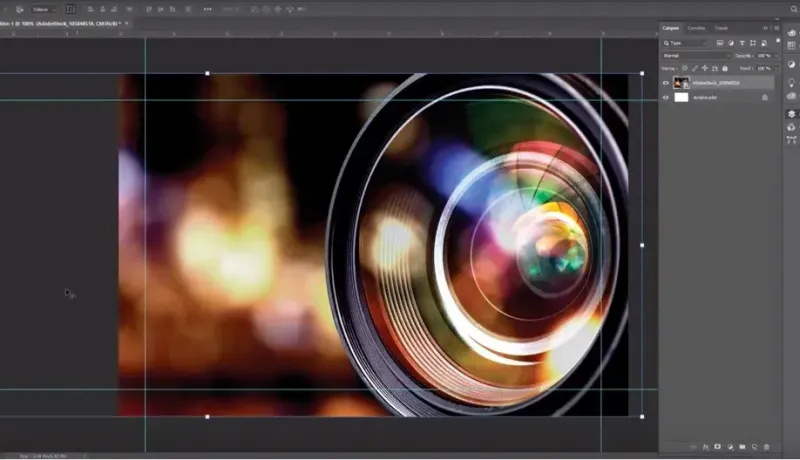The height and width of the screenshot is (460, 800).
Task: Open the opacity slider arrow
Action: point(776,56)
